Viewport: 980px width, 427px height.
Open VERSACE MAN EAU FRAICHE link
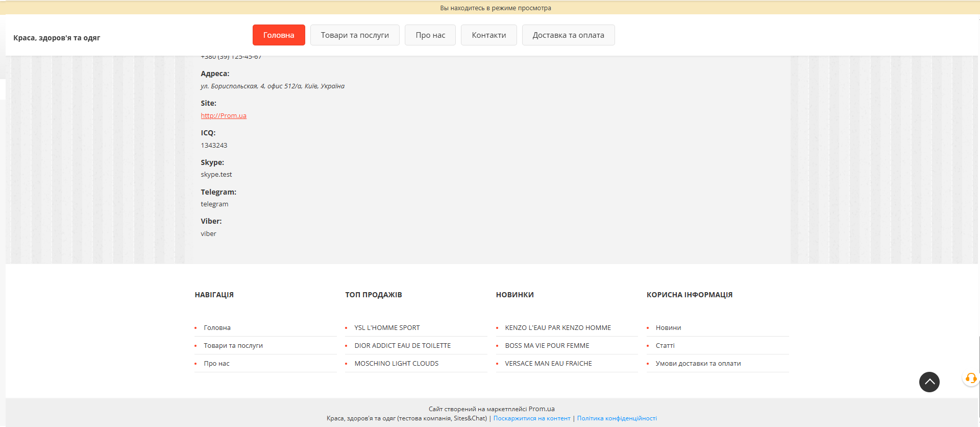548,364
